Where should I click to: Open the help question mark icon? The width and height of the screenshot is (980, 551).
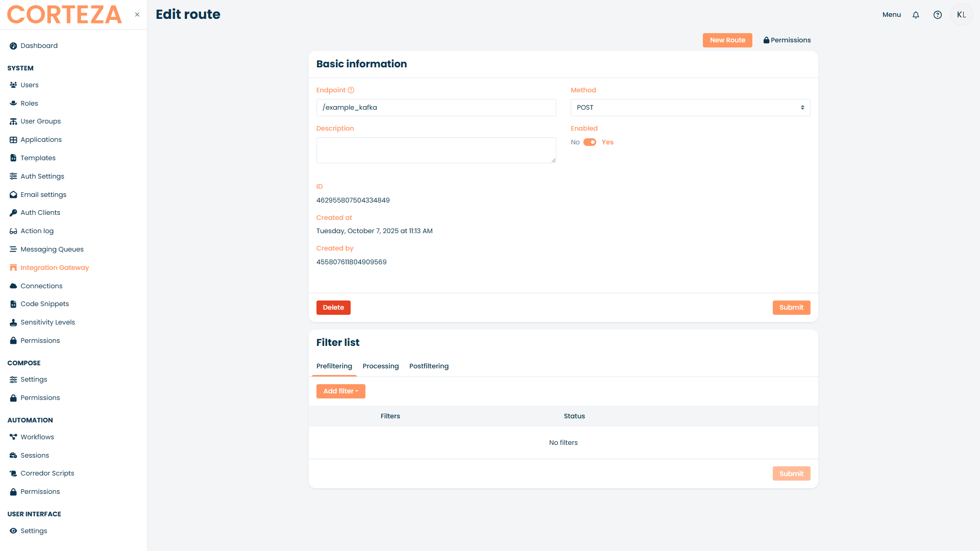click(x=938, y=15)
